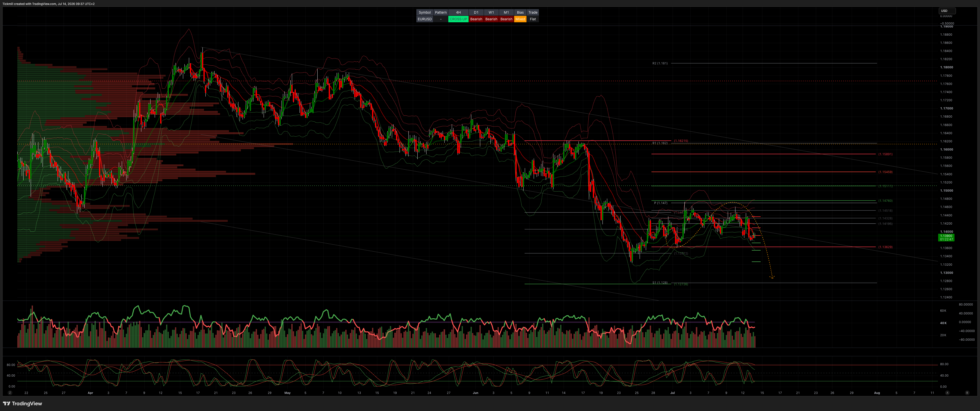The height and width of the screenshot is (411, 980).
Task: Toggle the B scale button at bottom right
Action: click(967, 393)
